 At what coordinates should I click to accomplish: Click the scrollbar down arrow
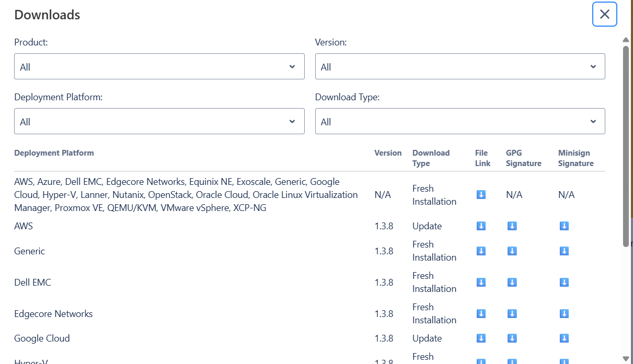coord(625,358)
